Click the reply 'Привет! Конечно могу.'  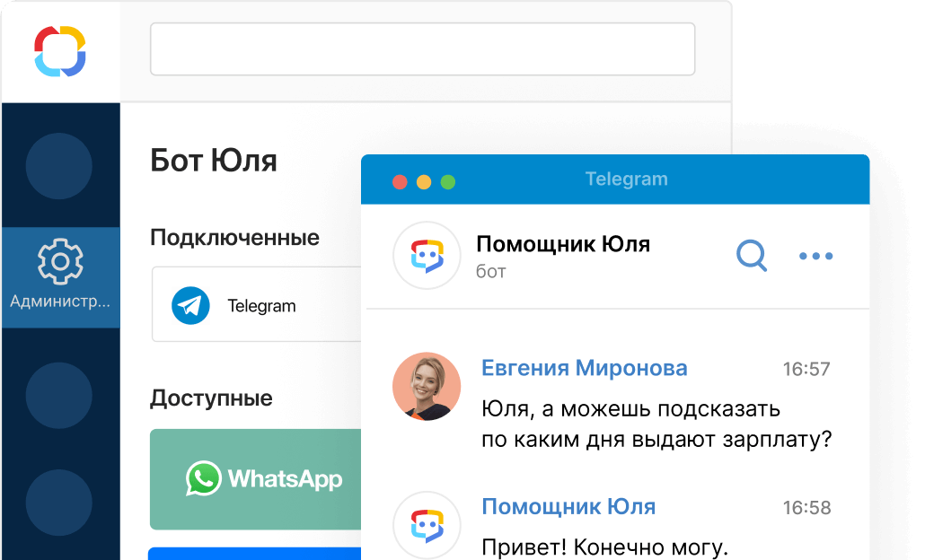coord(604,547)
